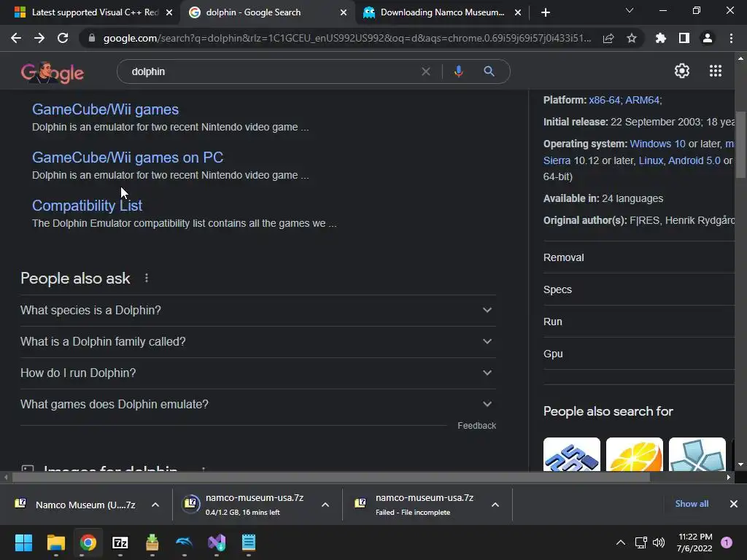Viewport: 747px width, 560px height.
Task: Clear the search box with the X
Action: coord(426,71)
